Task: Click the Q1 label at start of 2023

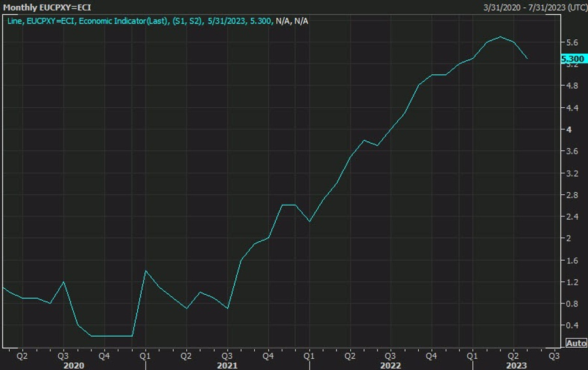Action: [x=472, y=356]
